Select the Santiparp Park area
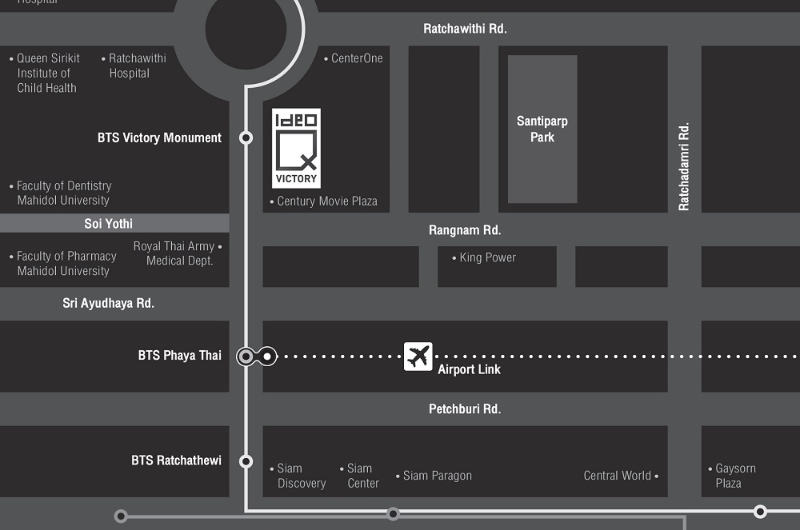 pos(542,129)
